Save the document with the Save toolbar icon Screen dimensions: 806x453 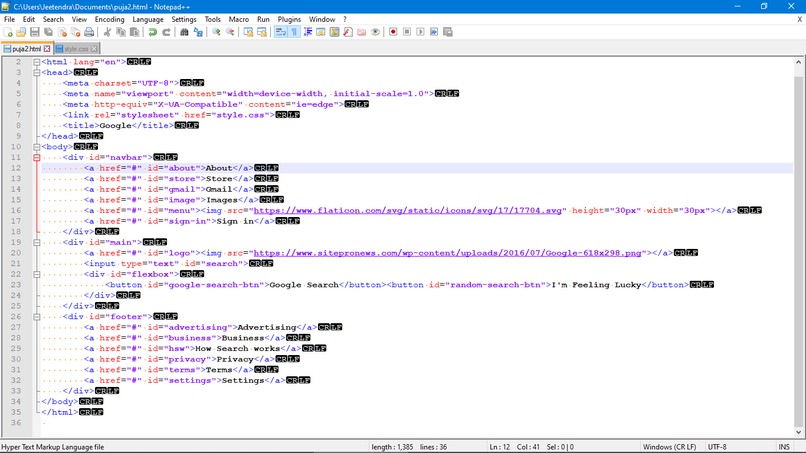click(x=34, y=32)
